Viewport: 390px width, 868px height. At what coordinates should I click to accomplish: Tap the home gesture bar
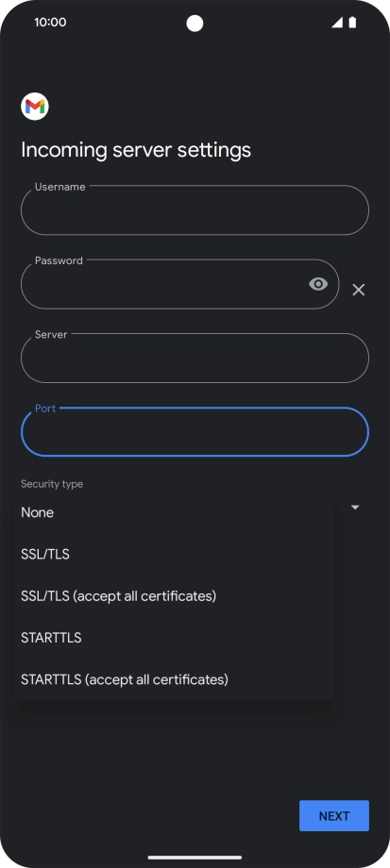pos(195,858)
